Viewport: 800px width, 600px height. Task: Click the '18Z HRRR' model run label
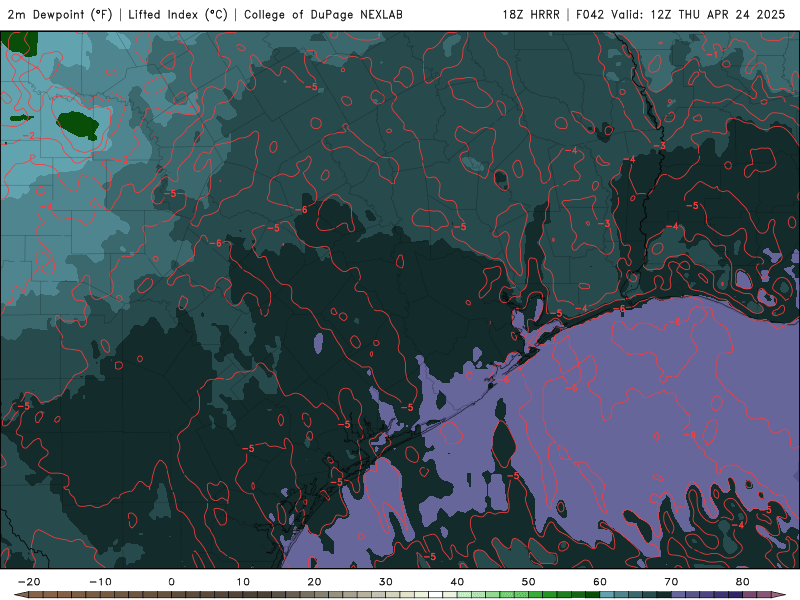[x=531, y=15]
